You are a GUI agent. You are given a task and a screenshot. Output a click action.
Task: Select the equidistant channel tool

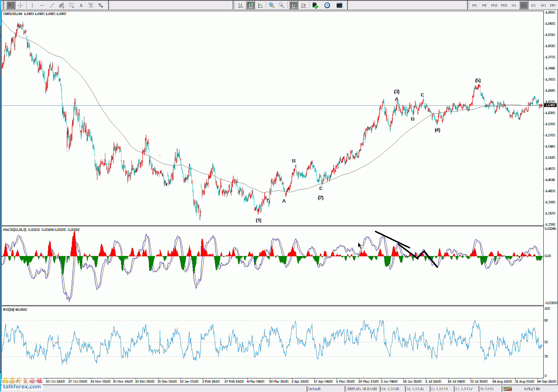coord(61,5)
